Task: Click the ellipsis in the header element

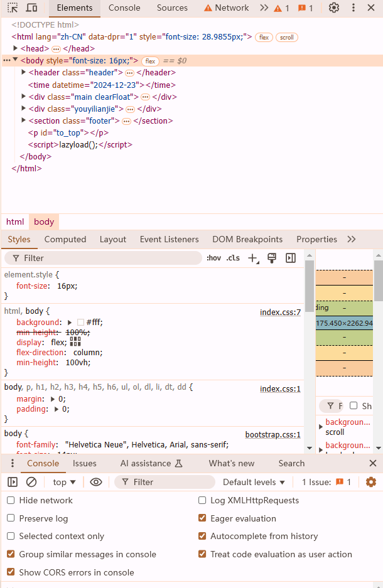Action: point(129,73)
